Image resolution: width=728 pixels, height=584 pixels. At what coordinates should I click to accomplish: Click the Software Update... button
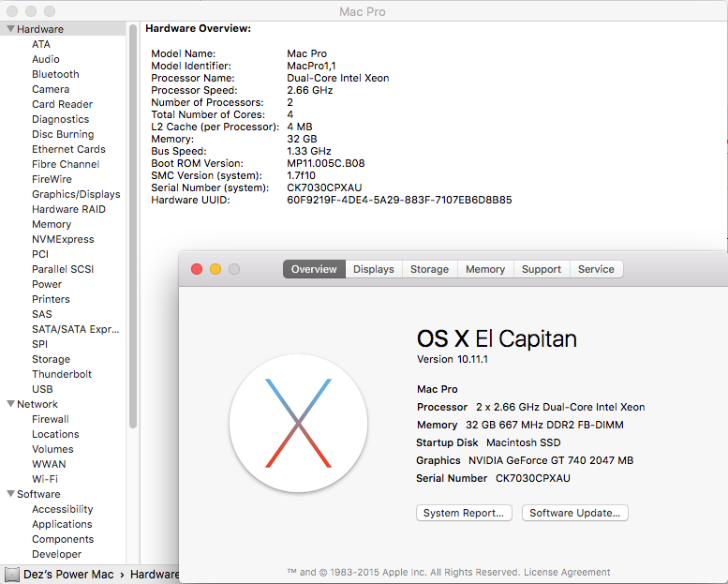(x=574, y=513)
